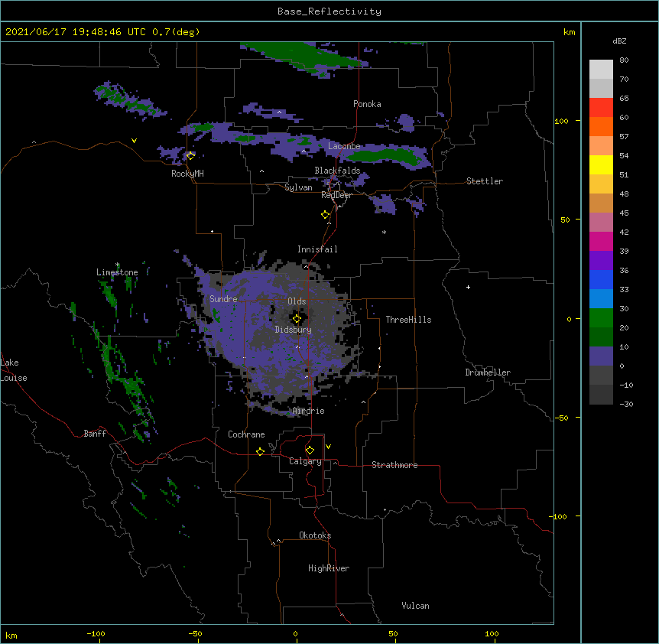Click the dBZ legend heading
The width and height of the screenshot is (659, 644).
619,41
